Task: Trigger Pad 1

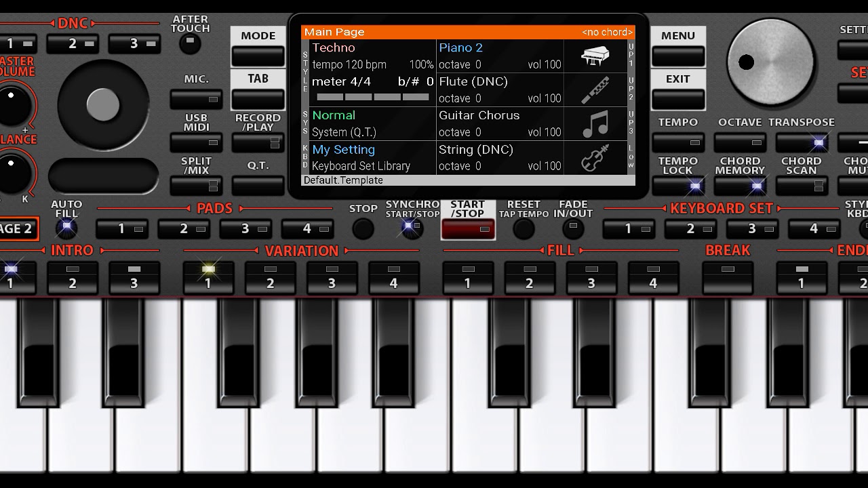Action: pyautogui.click(x=122, y=228)
